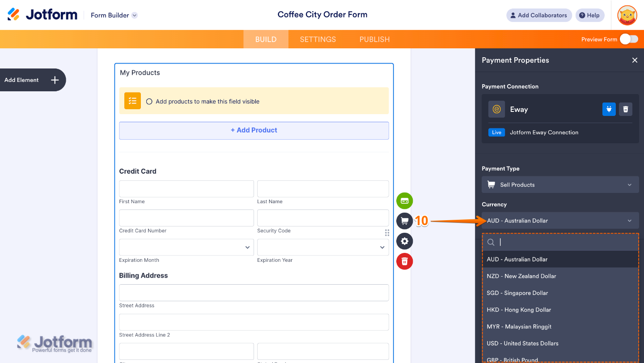The height and width of the screenshot is (363, 644).
Task: Delete the payment field with red trash
Action: pyautogui.click(x=404, y=261)
